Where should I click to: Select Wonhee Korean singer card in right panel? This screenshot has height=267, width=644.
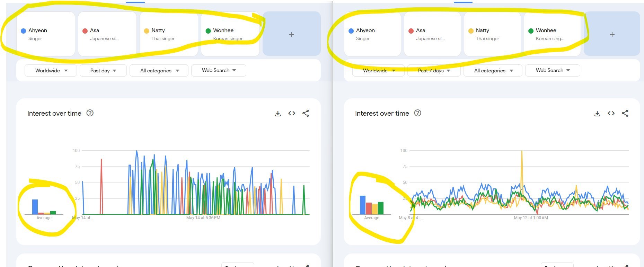[552, 34]
